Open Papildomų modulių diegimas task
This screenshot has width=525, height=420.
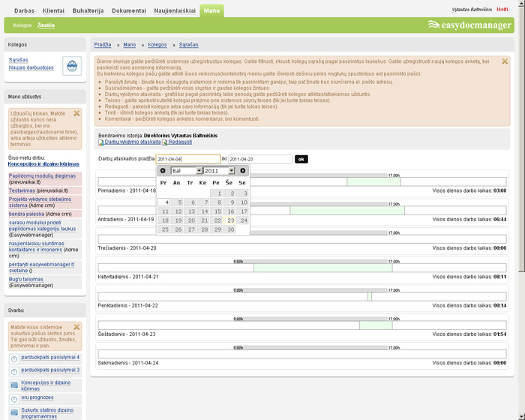click(x=42, y=175)
